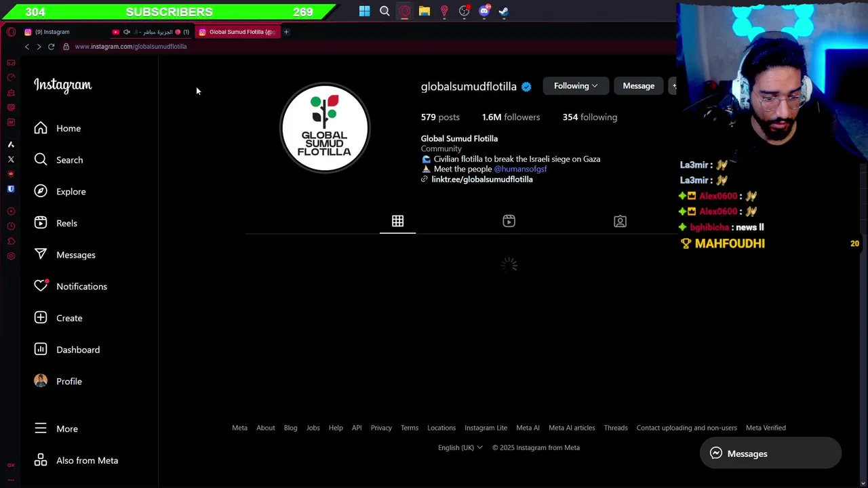Open Discord from the taskbar
Image resolution: width=868 pixels, height=488 pixels.
click(484, 12)
